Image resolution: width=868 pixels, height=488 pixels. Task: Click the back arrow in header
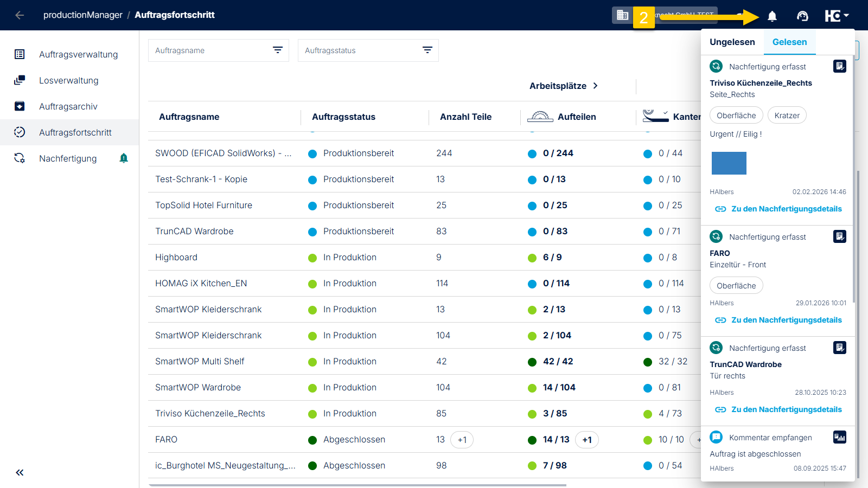[x=20, y=15]
